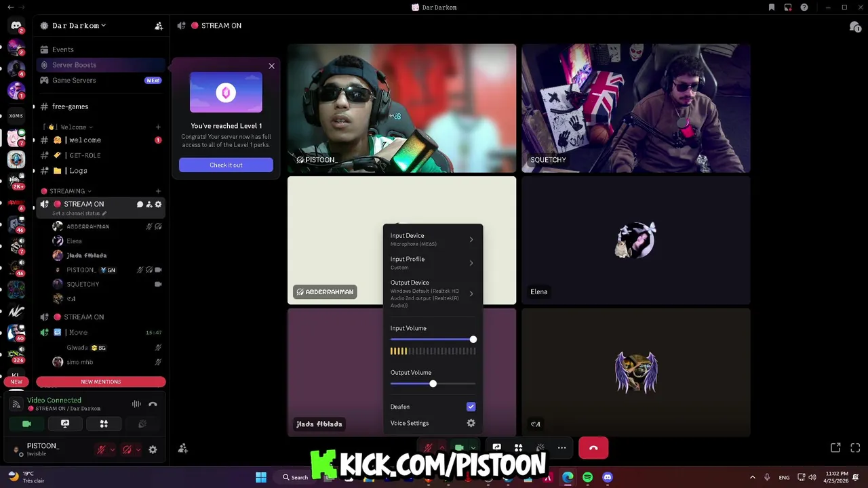Toggle the Deafen checkbox
Viewport: 868px width, 488px height.
point(471,407)
